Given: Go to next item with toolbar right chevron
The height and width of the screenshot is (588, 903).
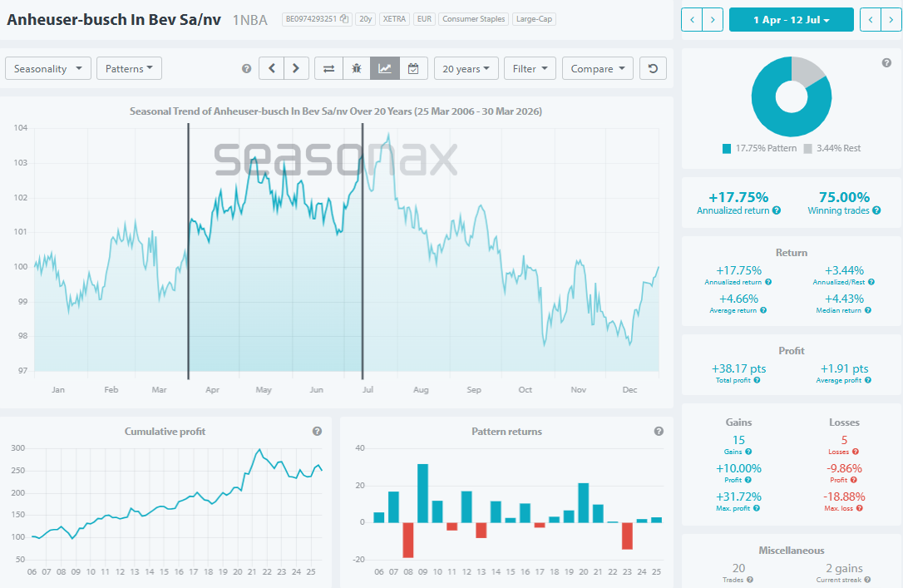Looking at the screenshot, I should point(296,68).
